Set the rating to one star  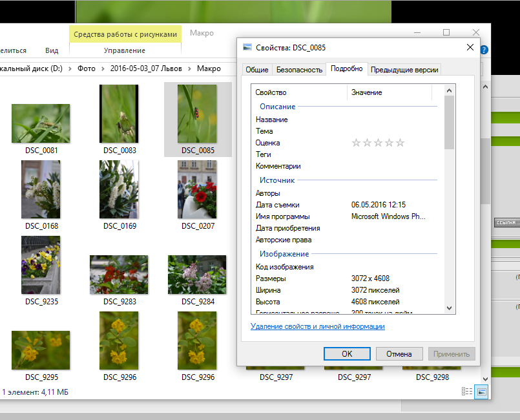357,143
